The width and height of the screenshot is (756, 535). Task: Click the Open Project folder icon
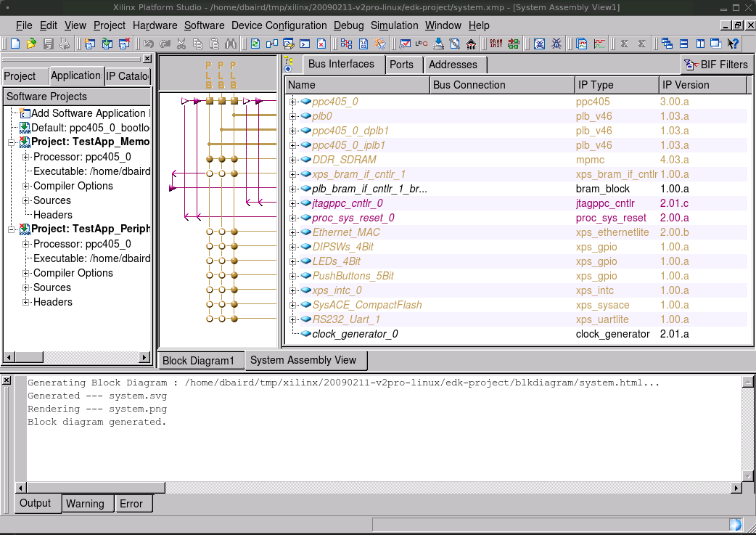click(31, 44)
